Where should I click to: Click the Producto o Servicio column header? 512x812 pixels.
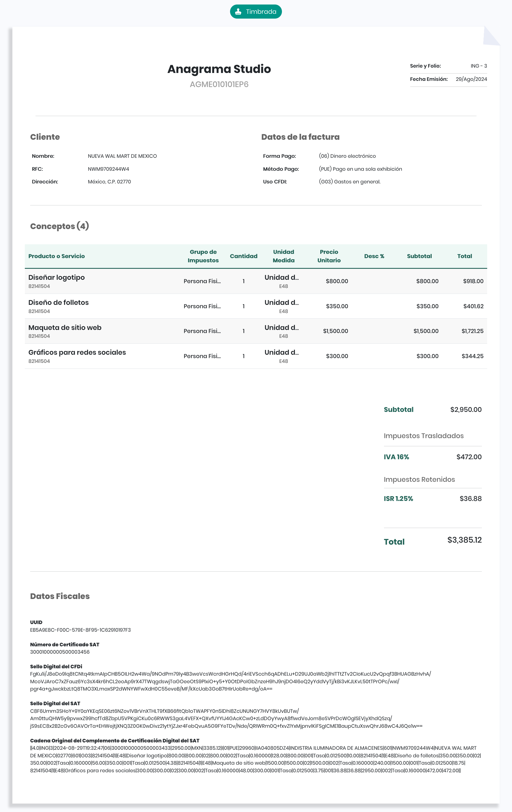tap(56, 256)
